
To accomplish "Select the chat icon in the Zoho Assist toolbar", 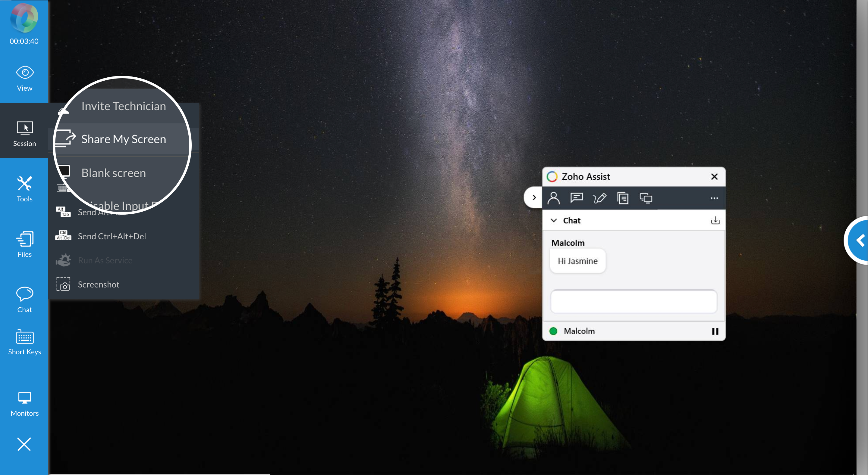I will pos(577,198).
